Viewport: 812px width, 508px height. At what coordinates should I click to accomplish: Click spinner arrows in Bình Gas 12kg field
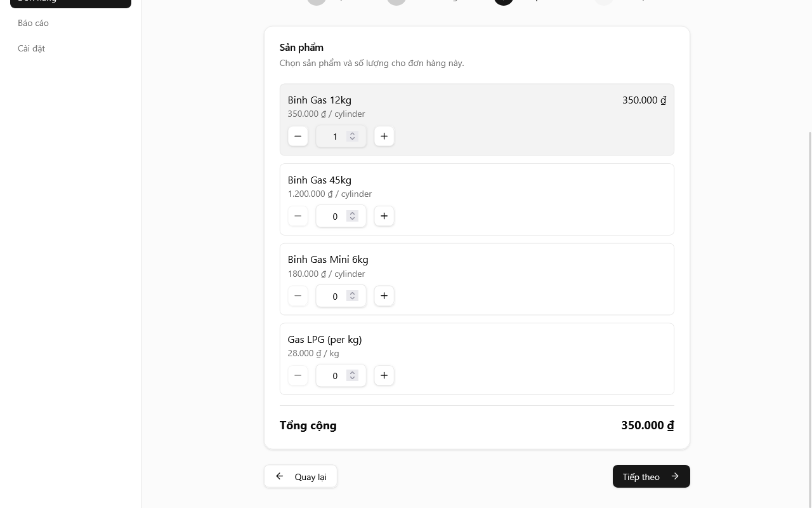pyautogui.click(x=352, y=137)
